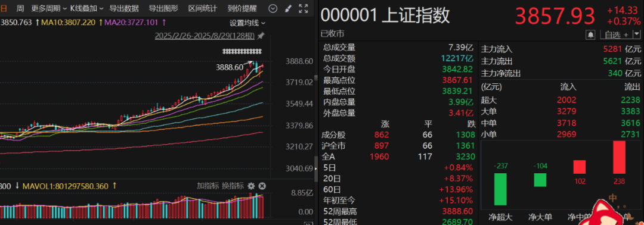Click 最高点位 value 3867.61
The height and width of the screenshot is (225, 644).
click(457, 80)
